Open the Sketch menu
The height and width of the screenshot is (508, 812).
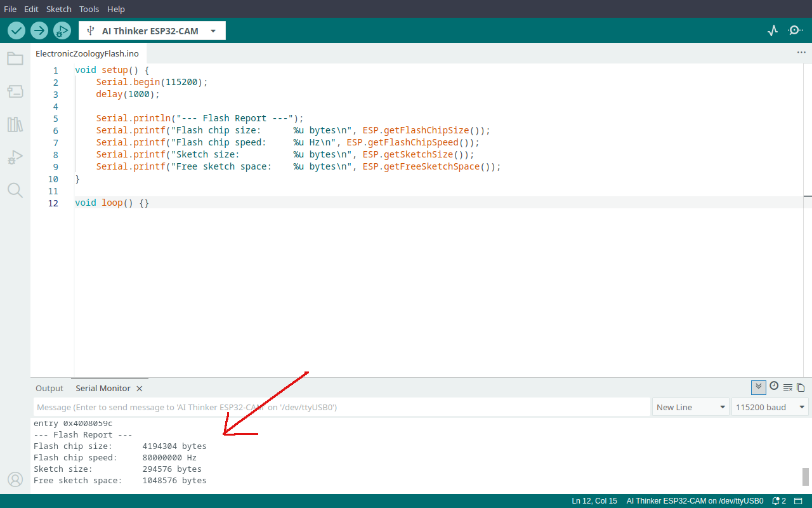(x=59, y=9)
